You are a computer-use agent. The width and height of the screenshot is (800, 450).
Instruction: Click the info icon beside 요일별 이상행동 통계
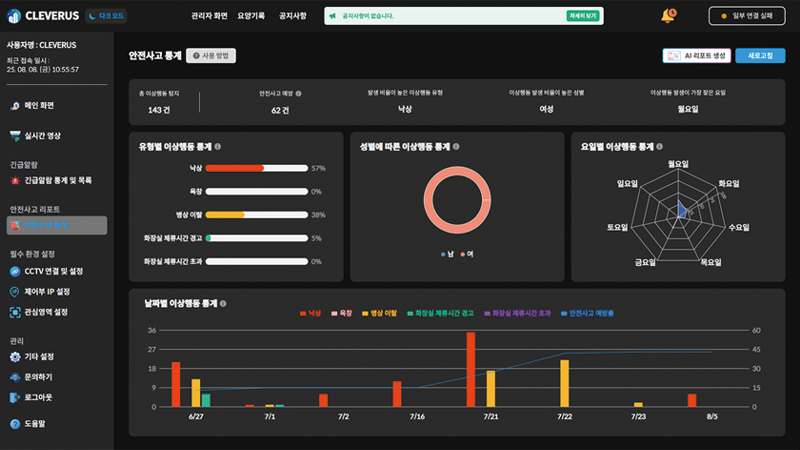point(661,146)
